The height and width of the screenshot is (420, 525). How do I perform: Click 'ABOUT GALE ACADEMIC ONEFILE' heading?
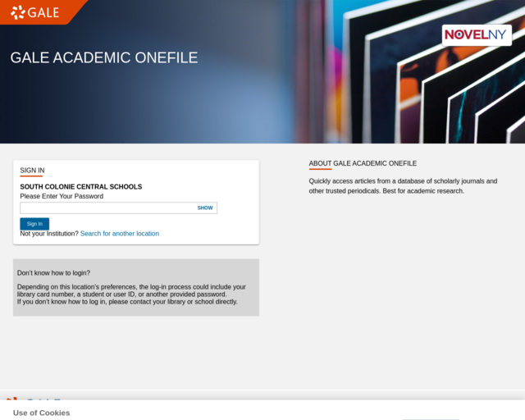tap(363, 163)
